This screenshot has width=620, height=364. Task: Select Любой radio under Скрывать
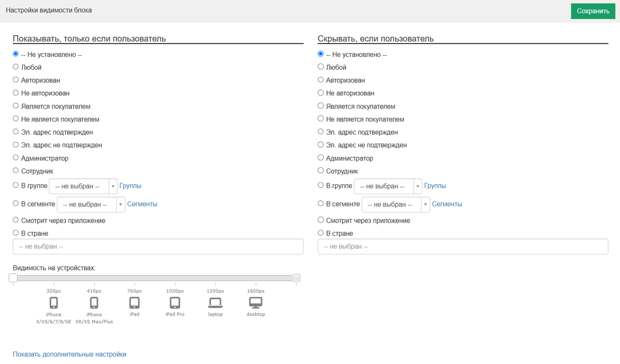point(321,67)
